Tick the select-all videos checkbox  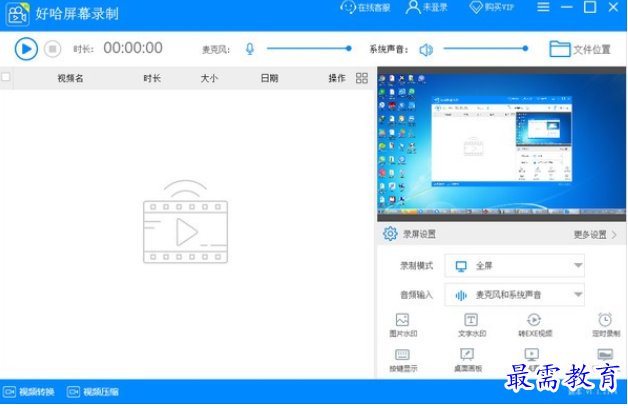tap(6, 76)
